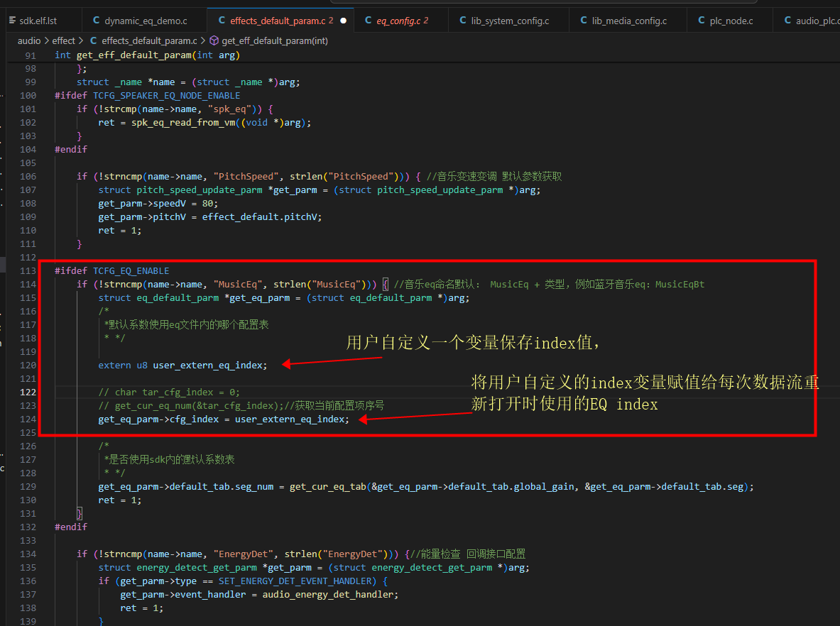Screen dimensions: 840x626
Task: Click the closing brace on line 131
Action: click(x=80, y=514)
